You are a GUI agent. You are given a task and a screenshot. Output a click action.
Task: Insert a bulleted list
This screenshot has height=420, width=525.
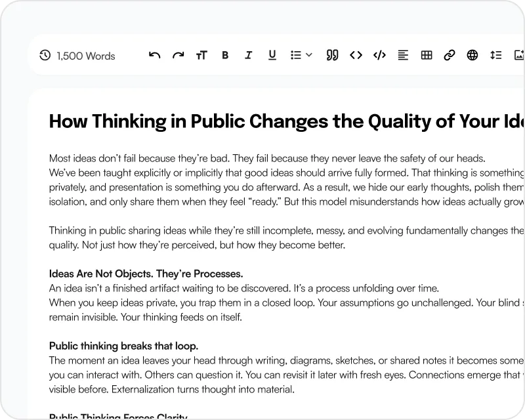click(296, 55)
